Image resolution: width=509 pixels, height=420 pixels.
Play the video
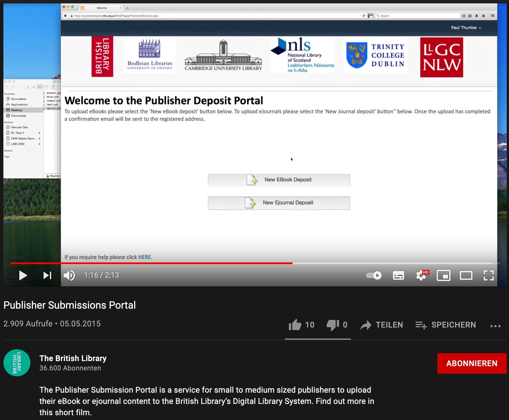[23, 275]
